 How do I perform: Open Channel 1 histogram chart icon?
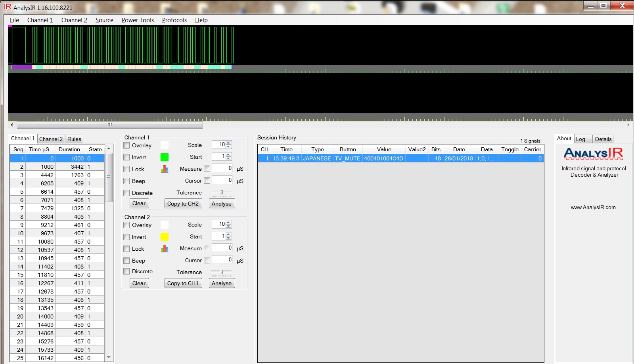(165, 169)
